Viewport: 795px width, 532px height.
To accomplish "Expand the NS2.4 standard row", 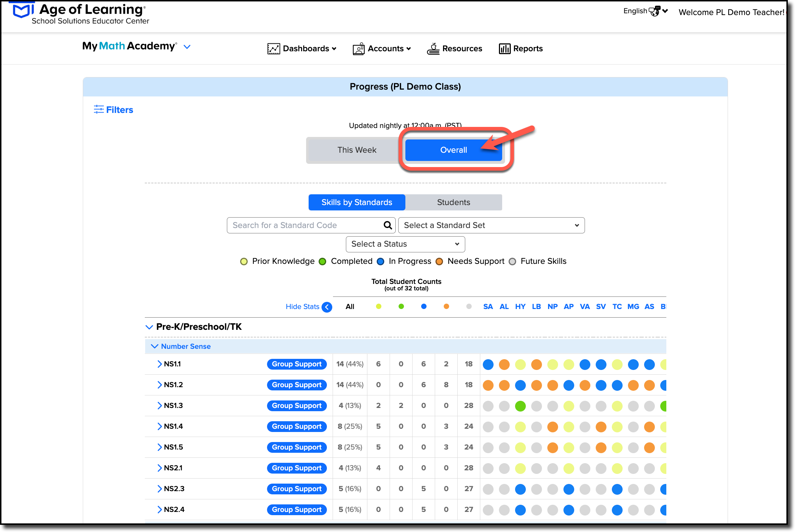I will pyautogui.click(x=160, y=509).
